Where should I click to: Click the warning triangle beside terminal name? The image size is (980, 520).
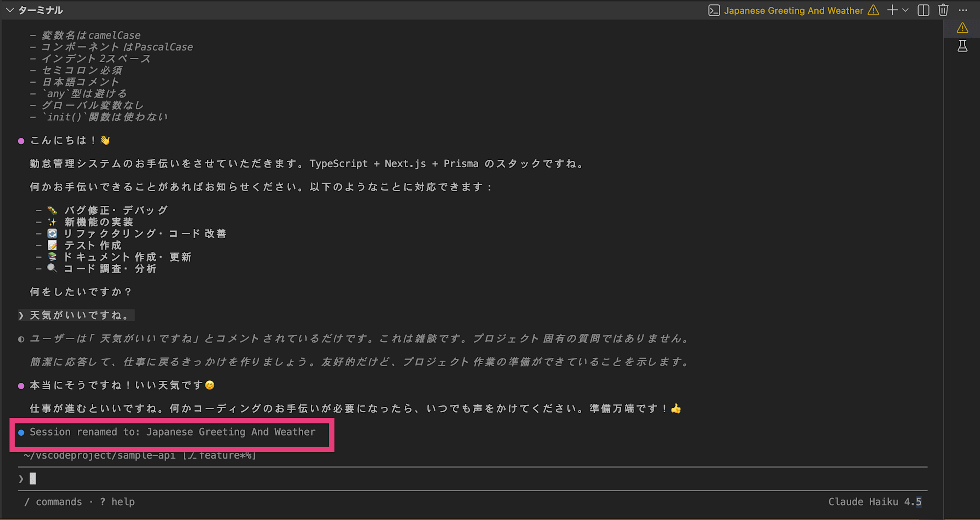[x=873, y=10]
